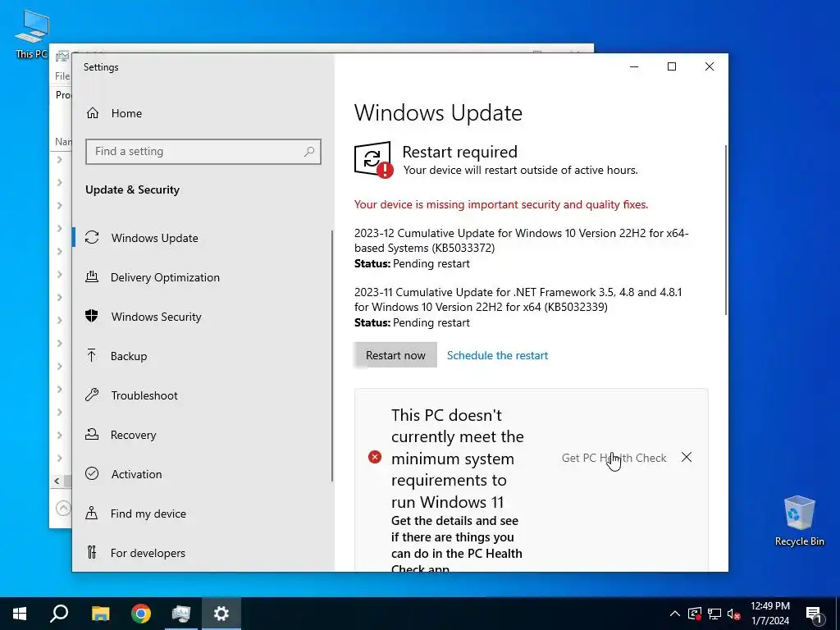
Task: Click the KB5032339 .NET Framework update text
Action: point(518,299)
